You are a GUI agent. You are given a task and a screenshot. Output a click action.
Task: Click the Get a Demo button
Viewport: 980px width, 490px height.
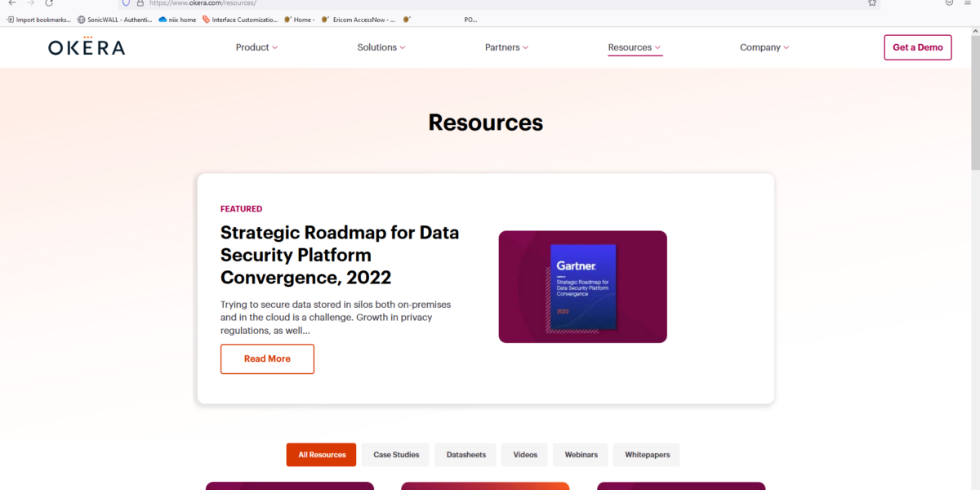pyautogui.click(x=917, y=47)
